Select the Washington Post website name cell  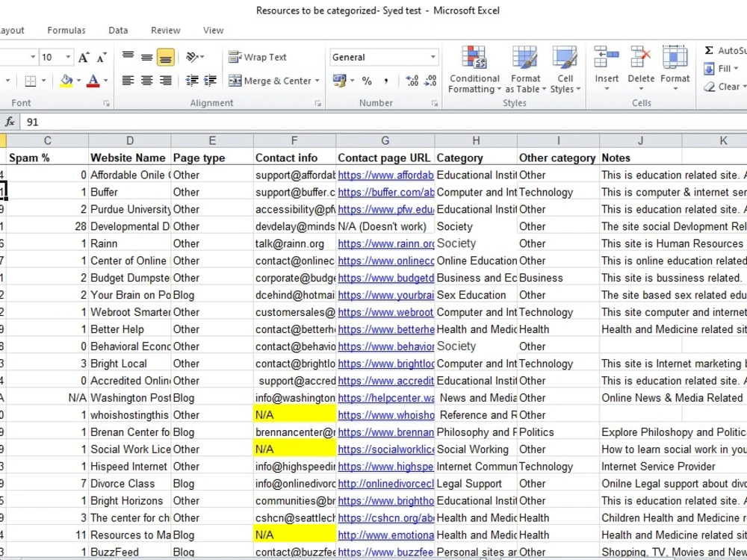click(129, 398)
